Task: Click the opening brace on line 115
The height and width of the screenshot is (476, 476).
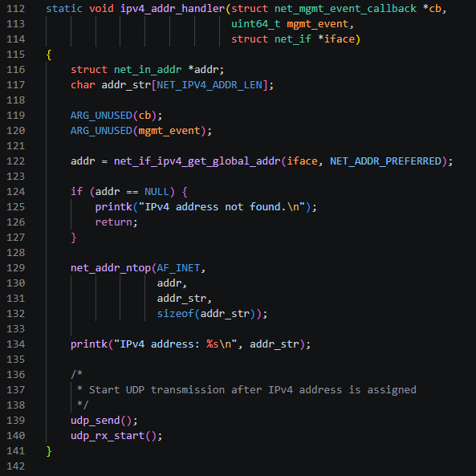Action: (x=49, y=55)
